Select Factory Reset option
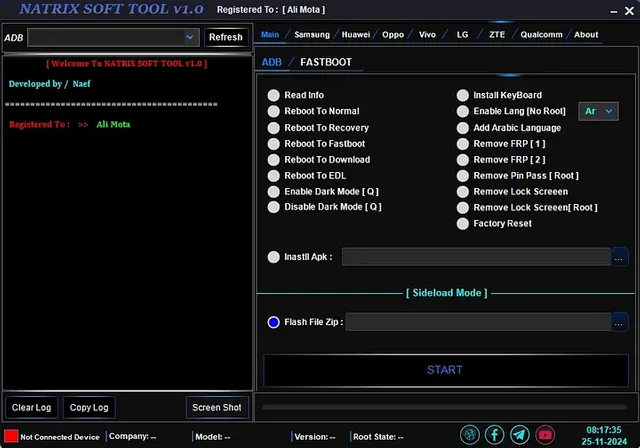640x448 pixels. point(462,223)
